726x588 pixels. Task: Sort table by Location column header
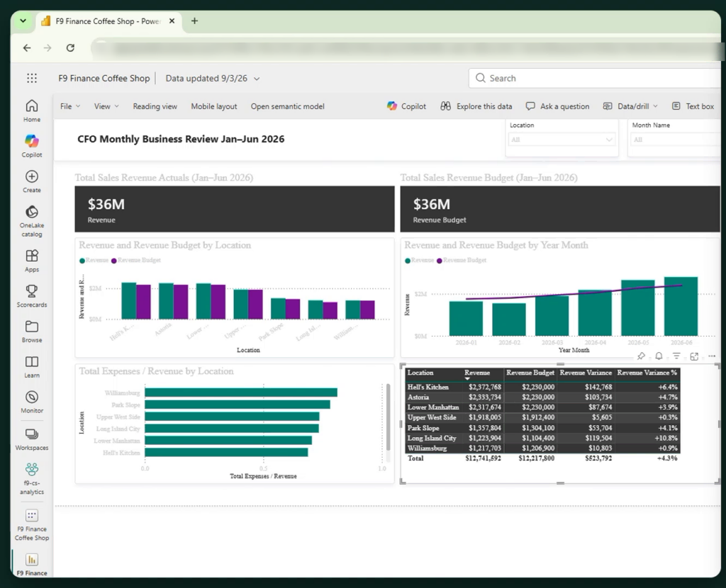click(420, 373)
